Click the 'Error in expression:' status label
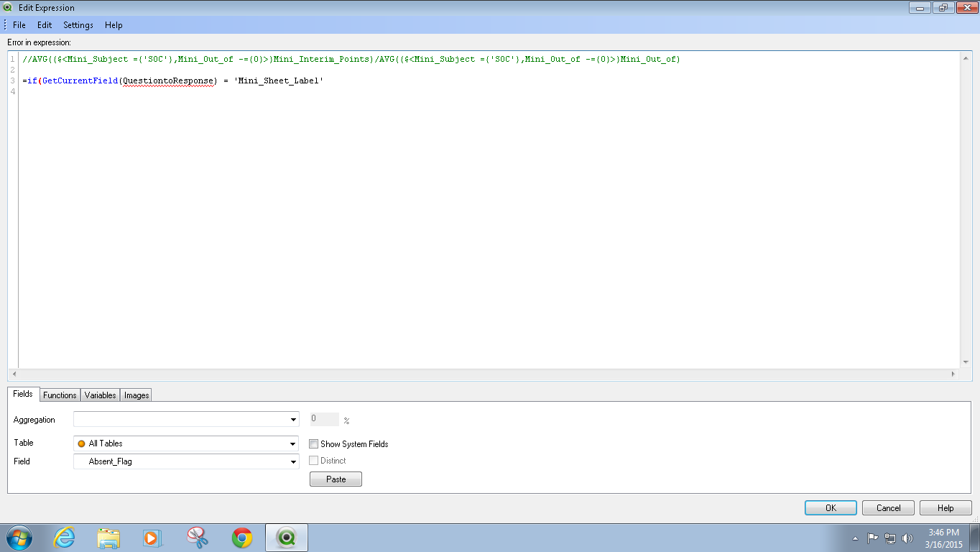Screen dimensions: 980x552 pos(40,43)
